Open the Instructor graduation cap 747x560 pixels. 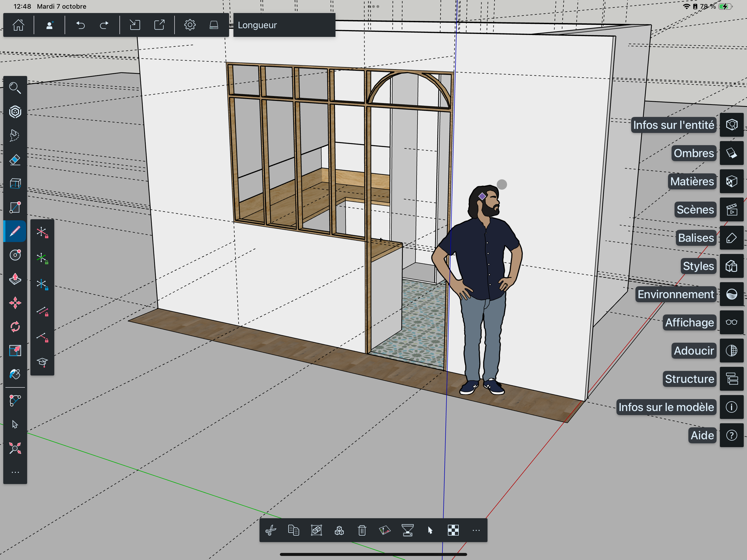[x=42, y=362]
